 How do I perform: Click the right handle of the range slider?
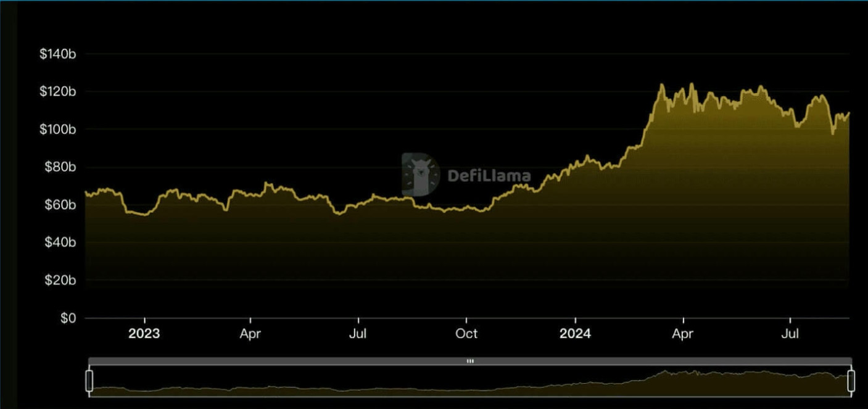point(851,381)
